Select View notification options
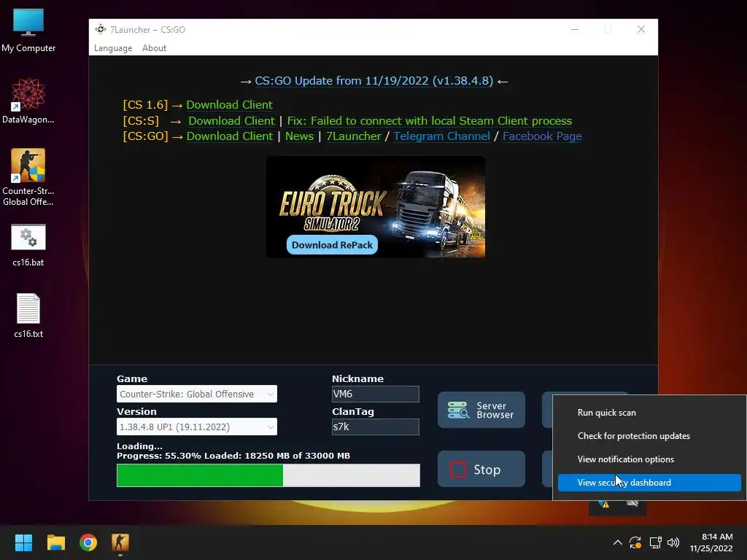 [x=649, y=459]
